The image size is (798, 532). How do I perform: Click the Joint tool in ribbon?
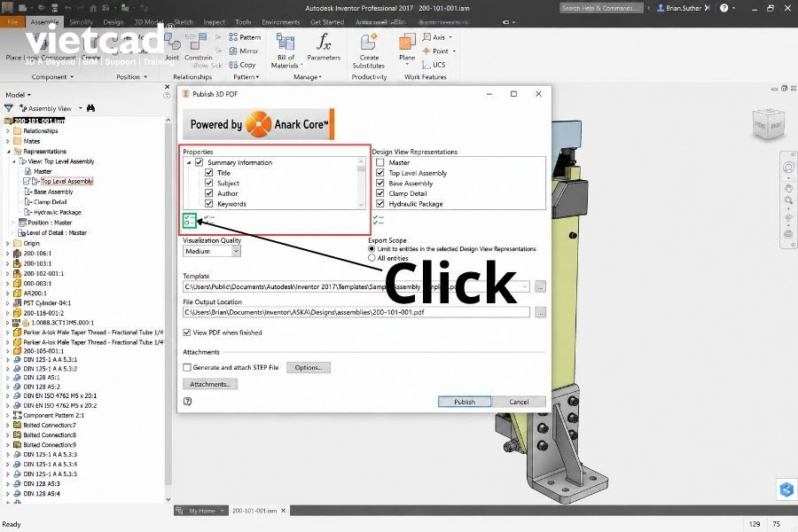(172, 47)
